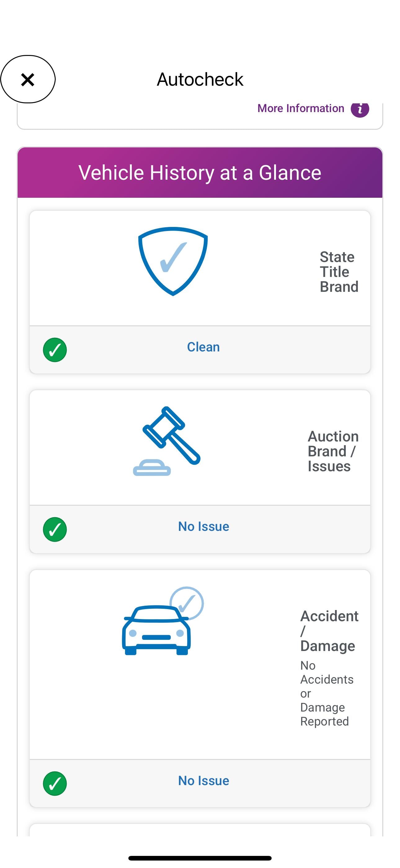
Task: Close the Autocheck report with X button
Action: tap(28, 79)
